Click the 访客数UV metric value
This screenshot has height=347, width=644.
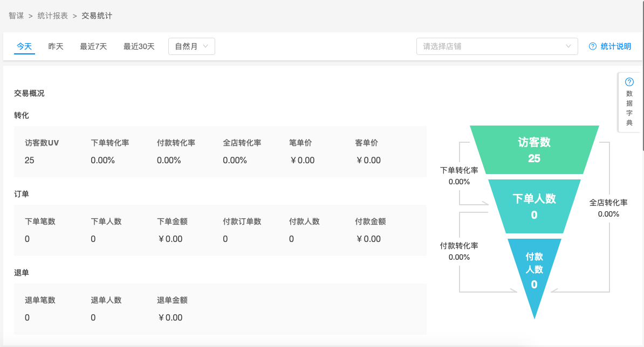[x=29, y=160]
